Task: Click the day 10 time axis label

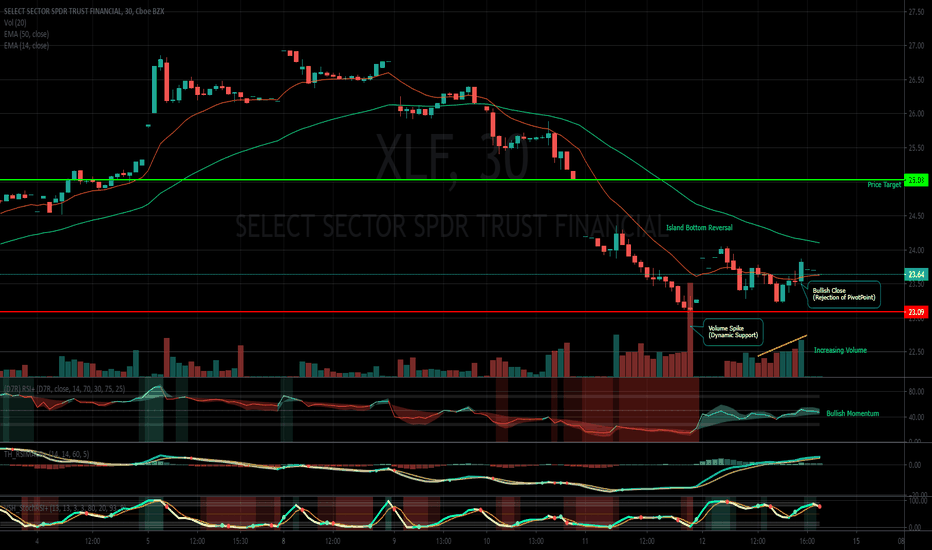Action: tap(487, 541)
